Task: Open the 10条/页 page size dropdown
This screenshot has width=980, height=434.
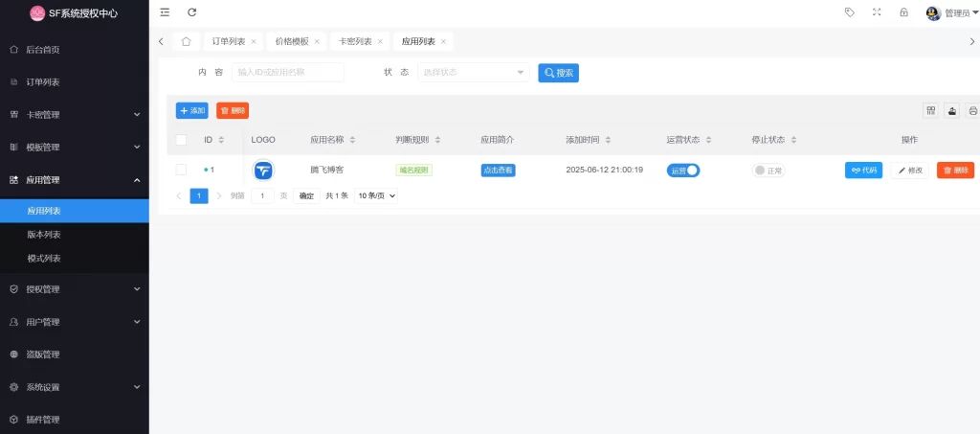Action: pyautogui.click(x=376, y=195)
